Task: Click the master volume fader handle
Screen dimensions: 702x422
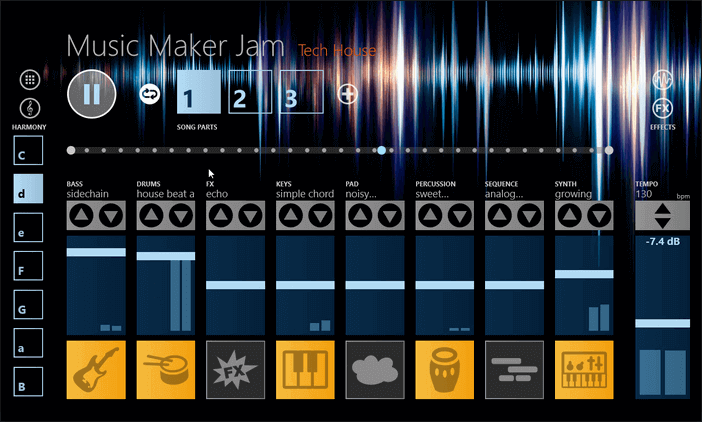Action: tap(662, 324)
